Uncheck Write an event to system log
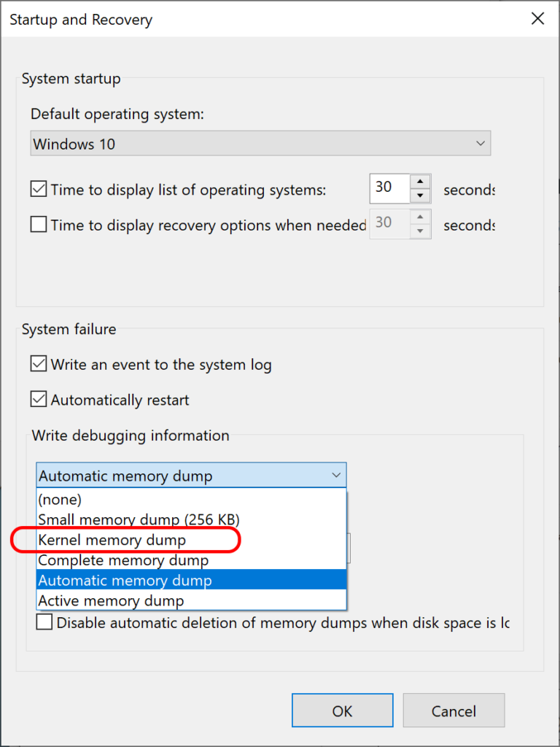 pos(38,363)
